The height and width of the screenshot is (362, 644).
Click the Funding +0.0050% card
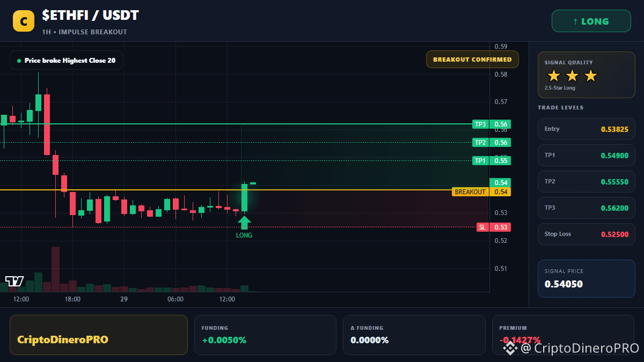pos(265,335)
